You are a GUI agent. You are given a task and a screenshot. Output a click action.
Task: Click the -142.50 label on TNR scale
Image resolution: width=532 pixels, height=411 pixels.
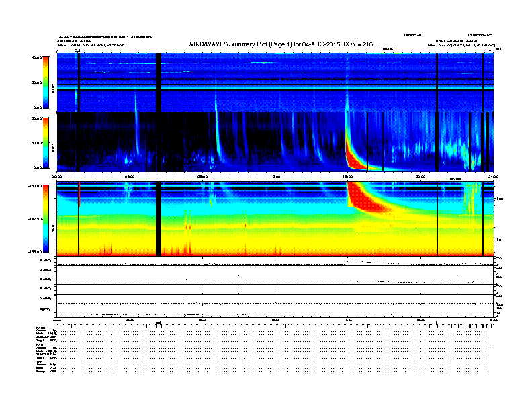(36, 219)
